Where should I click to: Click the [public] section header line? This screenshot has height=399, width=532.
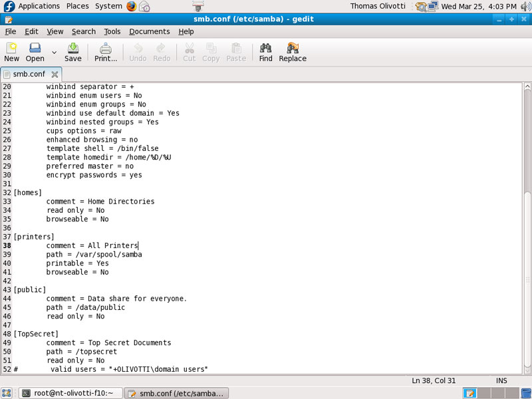point(30,290)
